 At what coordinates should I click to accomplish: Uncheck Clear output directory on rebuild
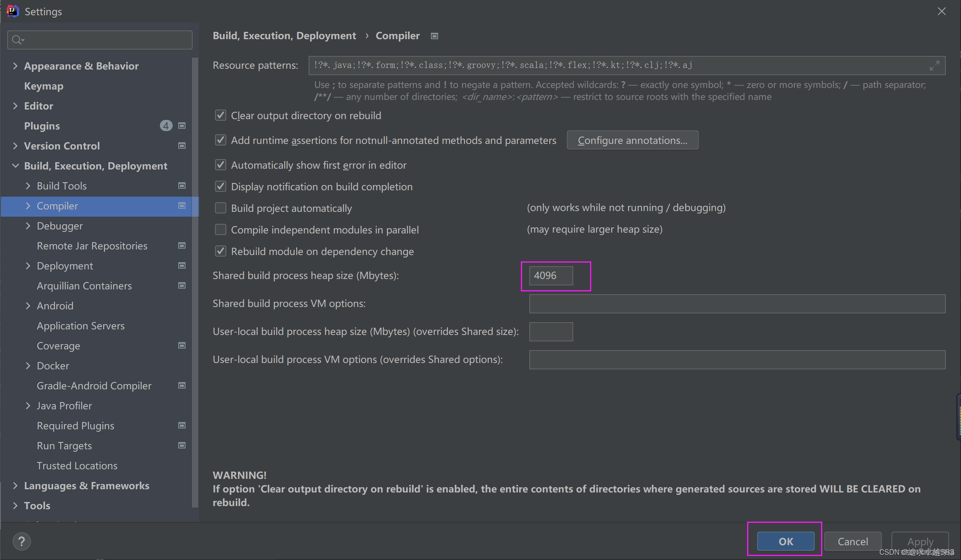click(221, 116)
